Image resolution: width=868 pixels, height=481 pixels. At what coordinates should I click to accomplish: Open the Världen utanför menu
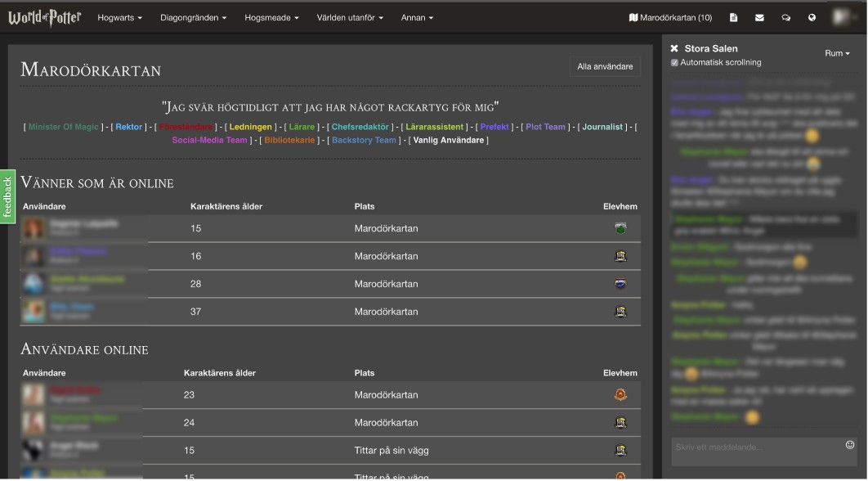coord(350,17)
